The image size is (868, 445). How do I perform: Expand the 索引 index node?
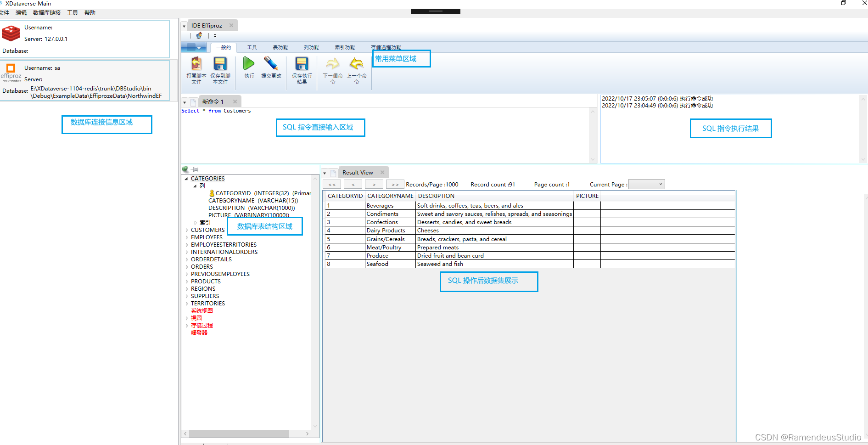coord(195,223)
